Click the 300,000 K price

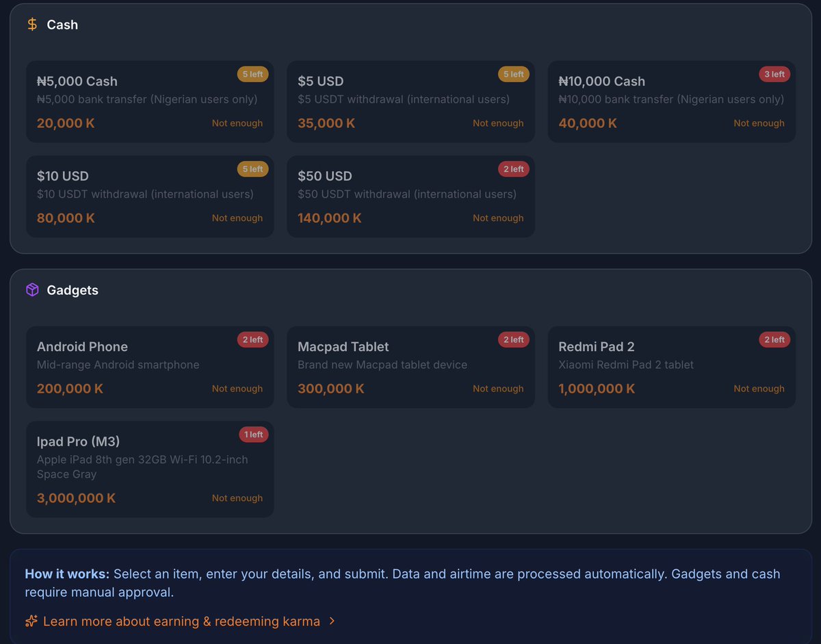pyautogui.click(x=331, y=389)
